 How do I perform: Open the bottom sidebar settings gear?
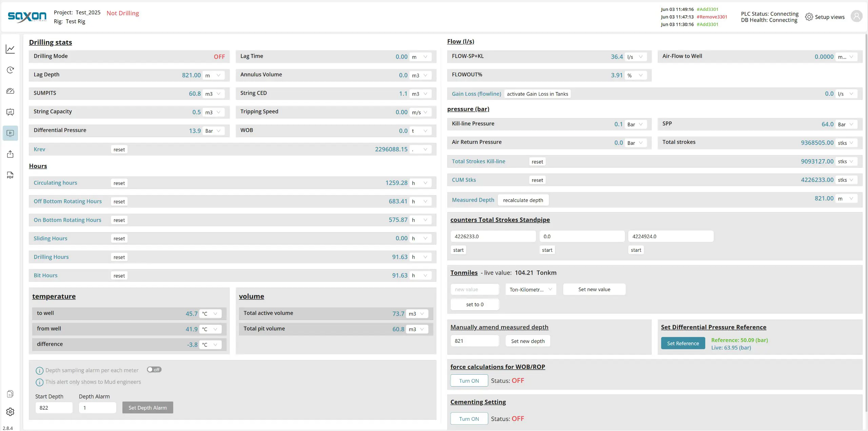tap(10, 412)
